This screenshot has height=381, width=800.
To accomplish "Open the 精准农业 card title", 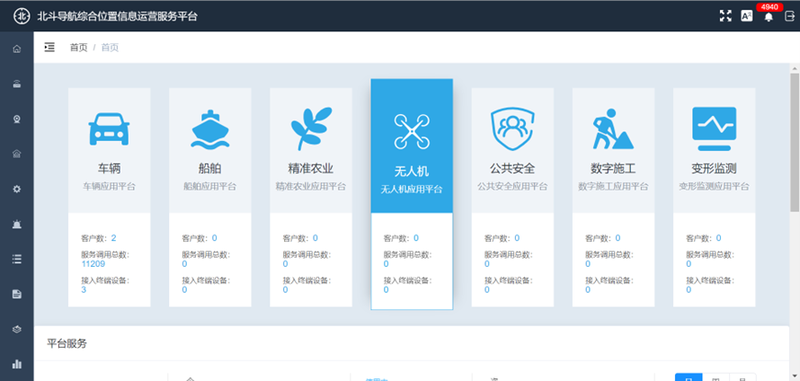I will 311,168.
